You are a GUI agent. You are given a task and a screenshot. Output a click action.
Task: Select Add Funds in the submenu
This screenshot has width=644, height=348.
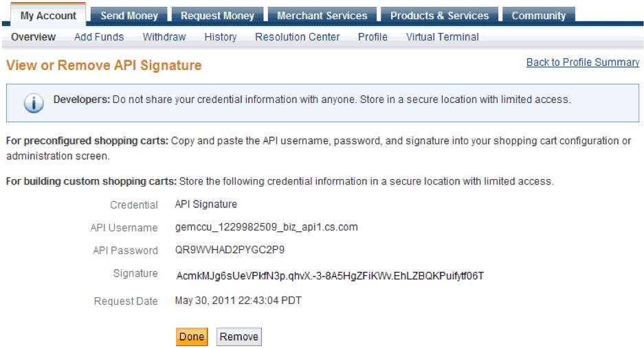(99, 37)
